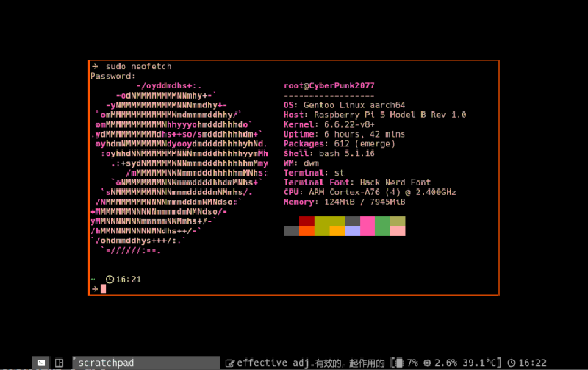The width and height of the screenshot is (588, 370).
Task: Click the "CPU: ARM Cortex-A76" line
Action: (370, 192)
